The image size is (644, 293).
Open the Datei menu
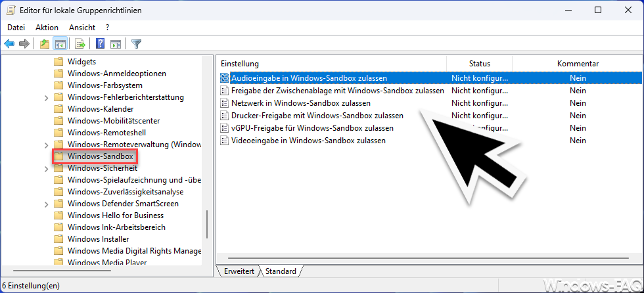click(16, 28)
